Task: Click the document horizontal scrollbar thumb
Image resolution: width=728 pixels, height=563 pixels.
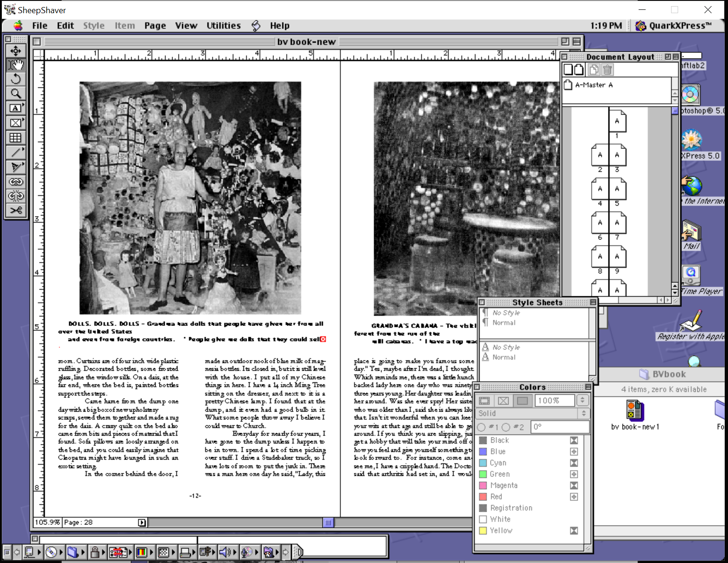Action: click(328, 523)
